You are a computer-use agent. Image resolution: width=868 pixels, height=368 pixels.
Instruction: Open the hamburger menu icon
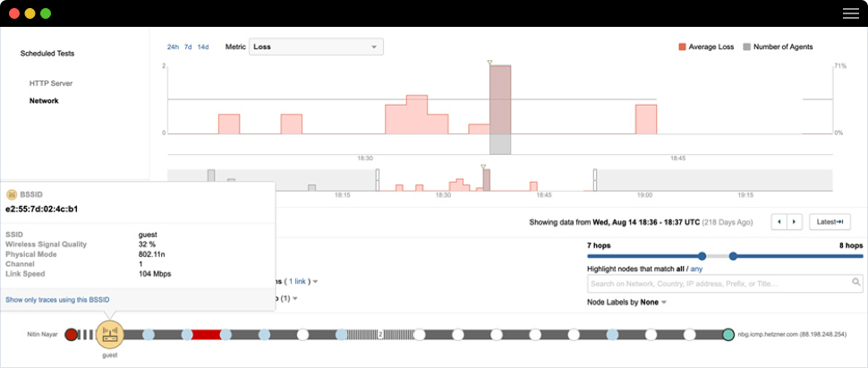click(x=850, y=13)
